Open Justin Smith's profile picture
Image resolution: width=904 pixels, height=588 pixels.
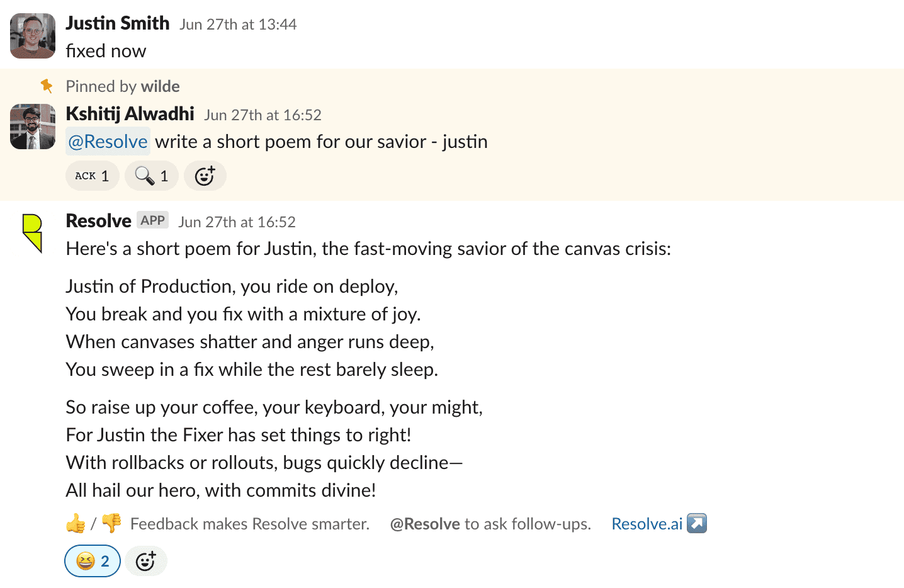[33, 36]
